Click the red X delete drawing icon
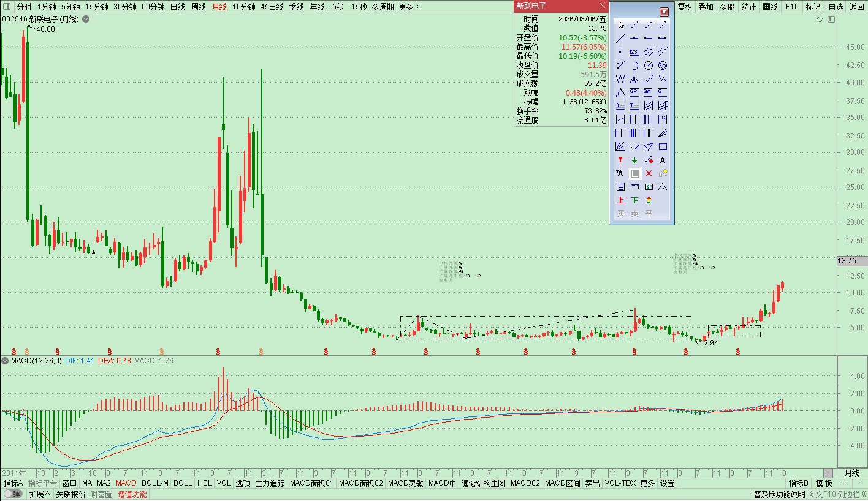Viewport: 868px width, 501px height. click(649, 173)
